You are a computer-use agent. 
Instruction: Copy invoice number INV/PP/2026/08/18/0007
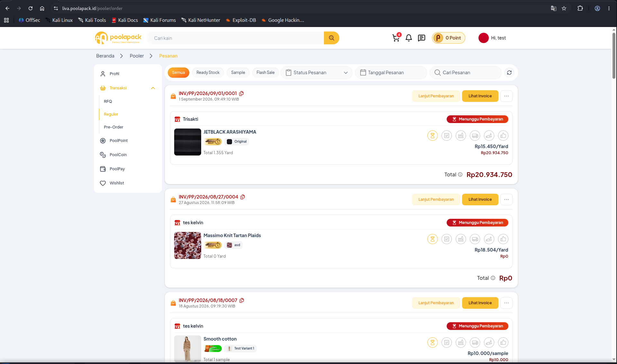tap(242, 300)
